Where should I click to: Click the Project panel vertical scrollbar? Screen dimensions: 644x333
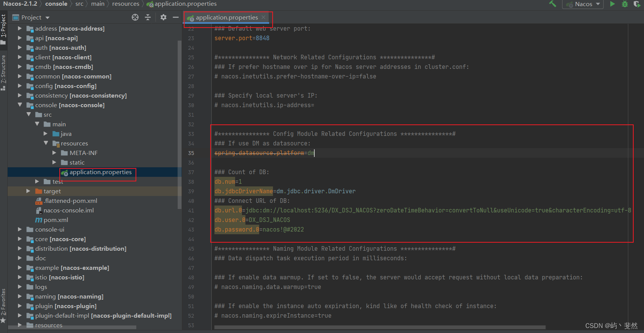pos(180,124)
